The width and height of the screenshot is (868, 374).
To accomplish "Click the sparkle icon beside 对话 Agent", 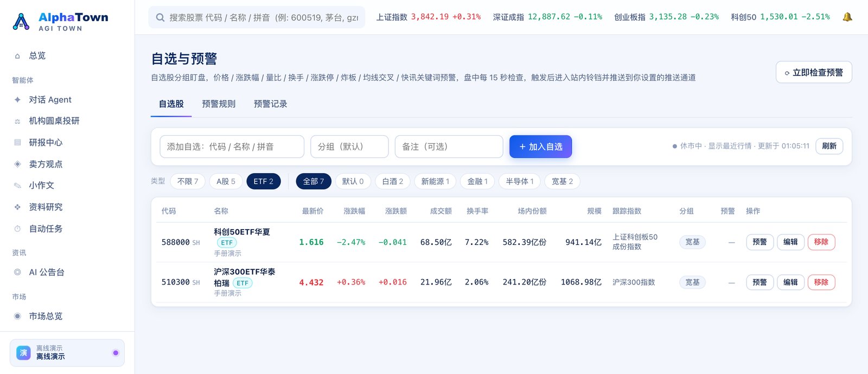I will (17, 100).
